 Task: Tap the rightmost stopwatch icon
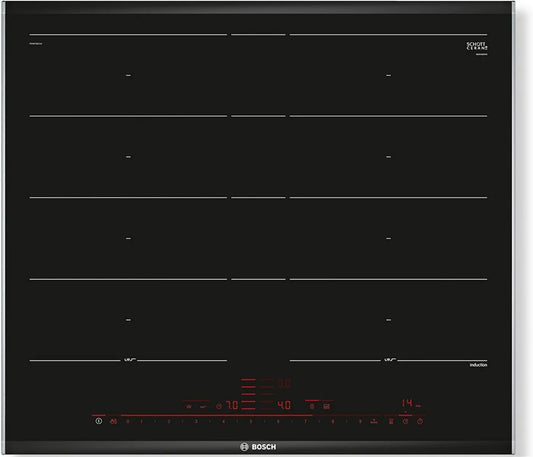click(420, 421)
